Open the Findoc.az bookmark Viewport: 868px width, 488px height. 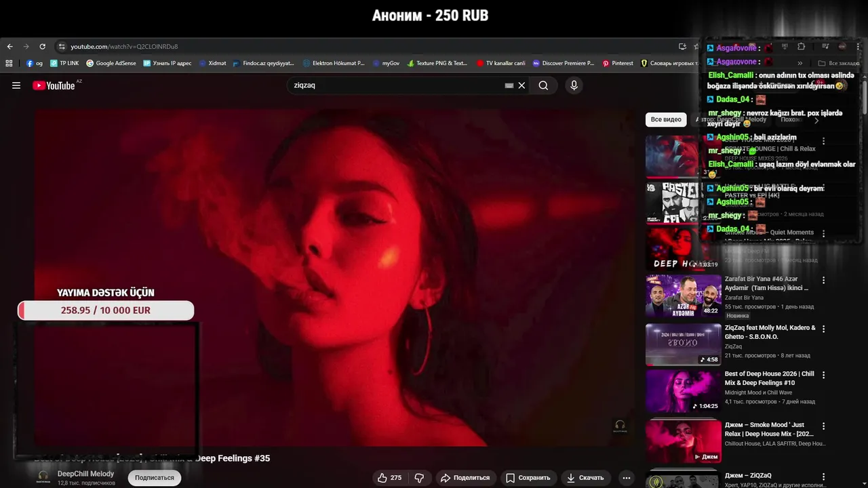(263, 63)
